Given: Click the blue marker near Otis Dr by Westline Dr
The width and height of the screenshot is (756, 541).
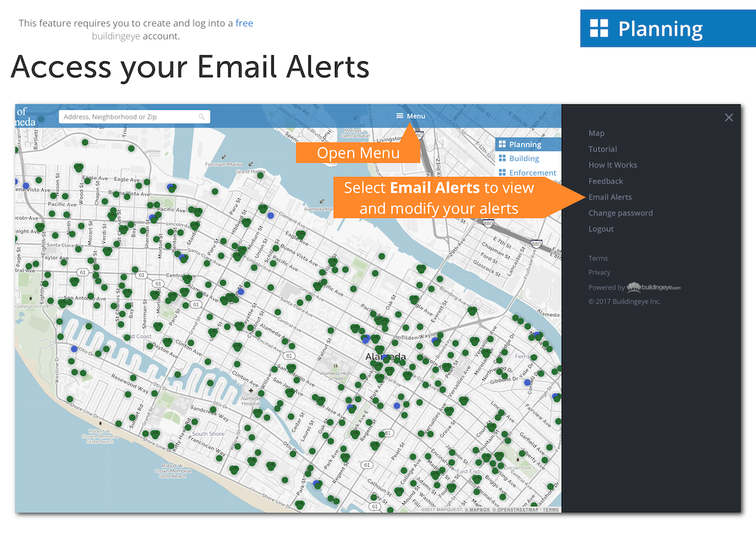Looking at the screenshot, I should [74, 349].
